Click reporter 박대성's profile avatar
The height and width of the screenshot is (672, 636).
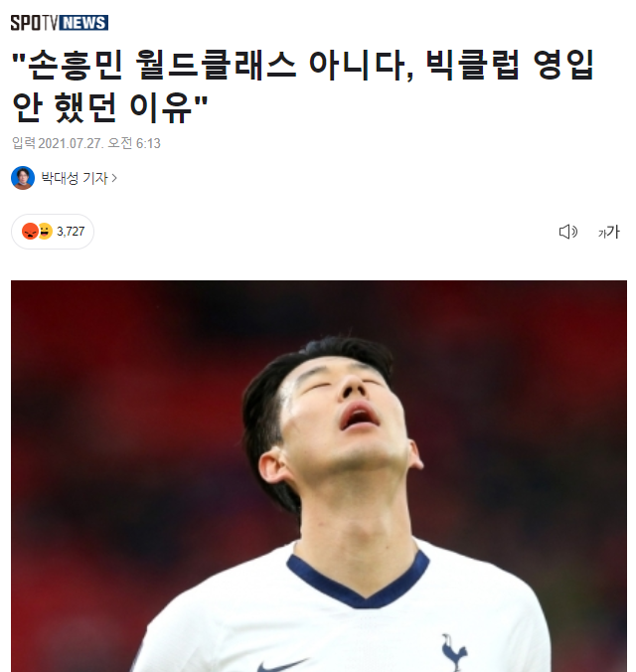point(23,178)
